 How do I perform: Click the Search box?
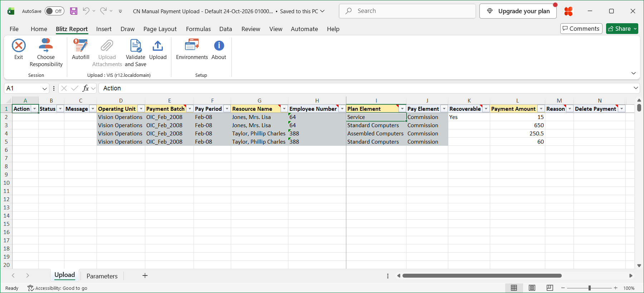click(408, 11)
